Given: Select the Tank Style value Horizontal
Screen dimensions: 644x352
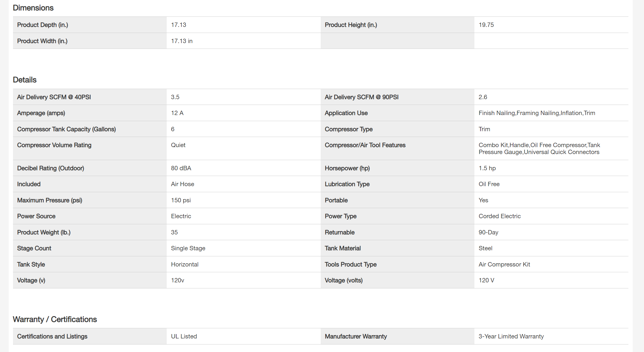Looking at the screenshot, I should [x=185, y=264].
